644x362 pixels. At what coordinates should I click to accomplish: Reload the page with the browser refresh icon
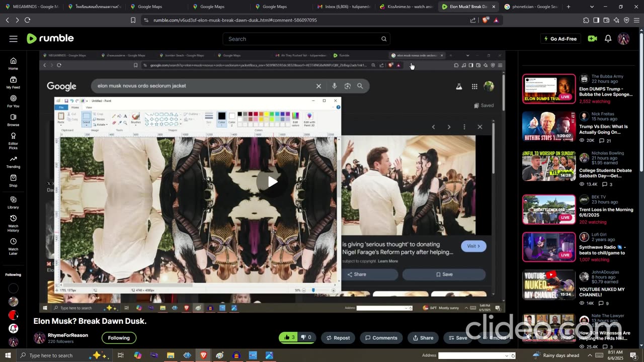[27, 20]
